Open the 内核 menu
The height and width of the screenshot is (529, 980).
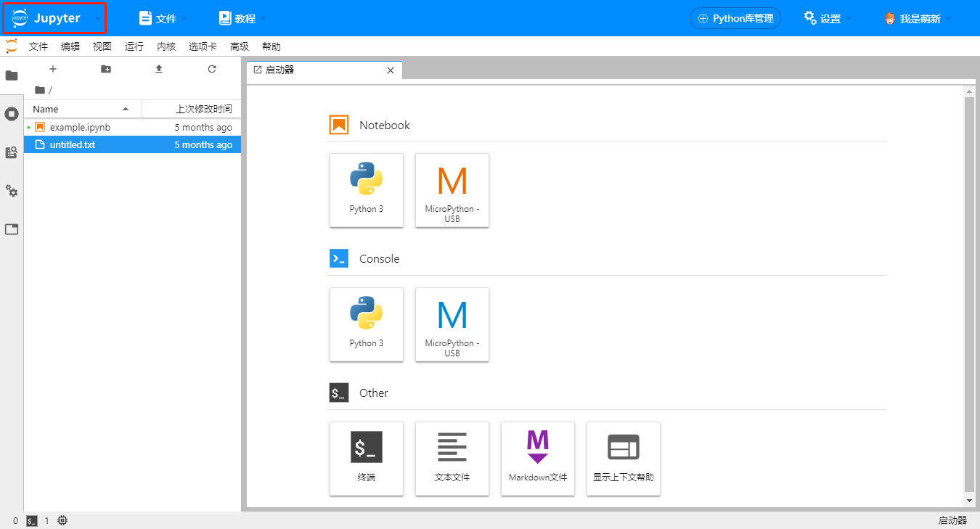click(x=166, y=46)
